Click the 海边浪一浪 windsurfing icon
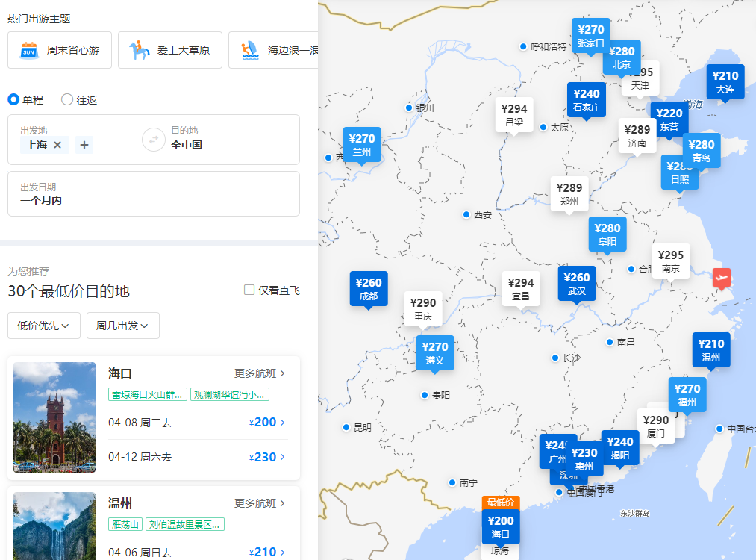 click(249, 50)
